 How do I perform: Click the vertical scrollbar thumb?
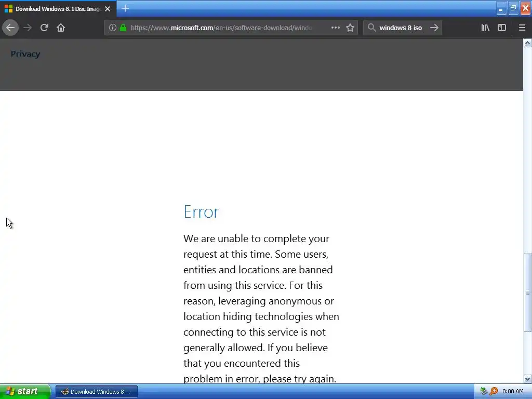pyautogui.click(x=528, y=292)
